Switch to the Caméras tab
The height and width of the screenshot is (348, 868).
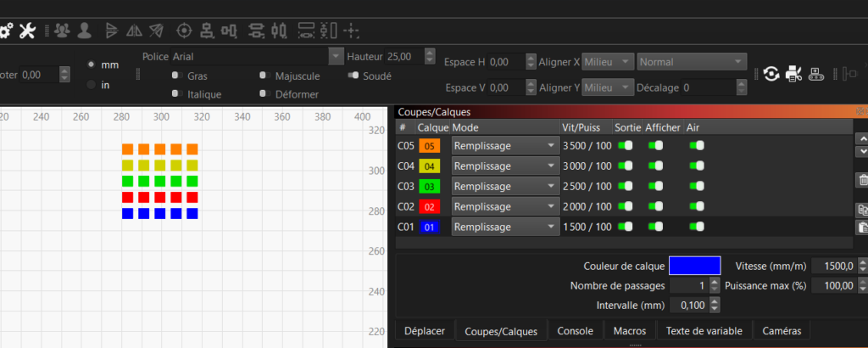(x=782, y=331)
